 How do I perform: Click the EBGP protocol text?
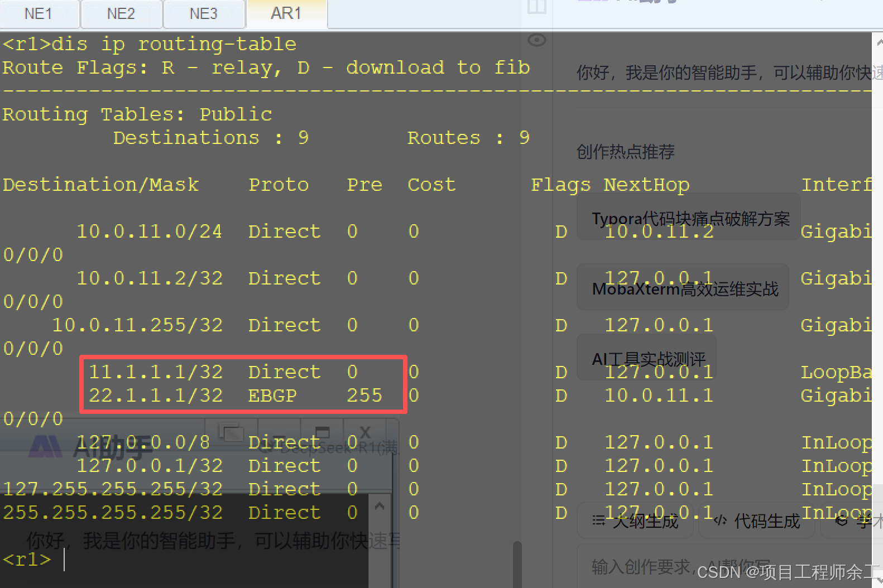pos(272,395)
